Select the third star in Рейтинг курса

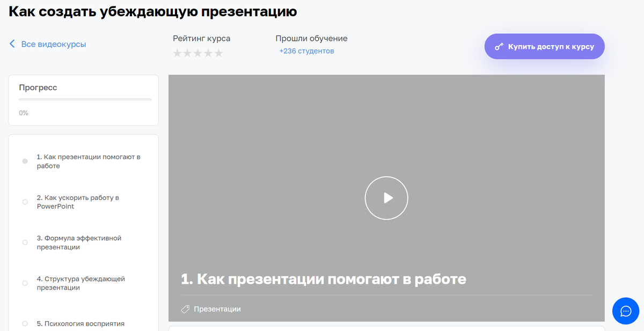coord(197,53)
